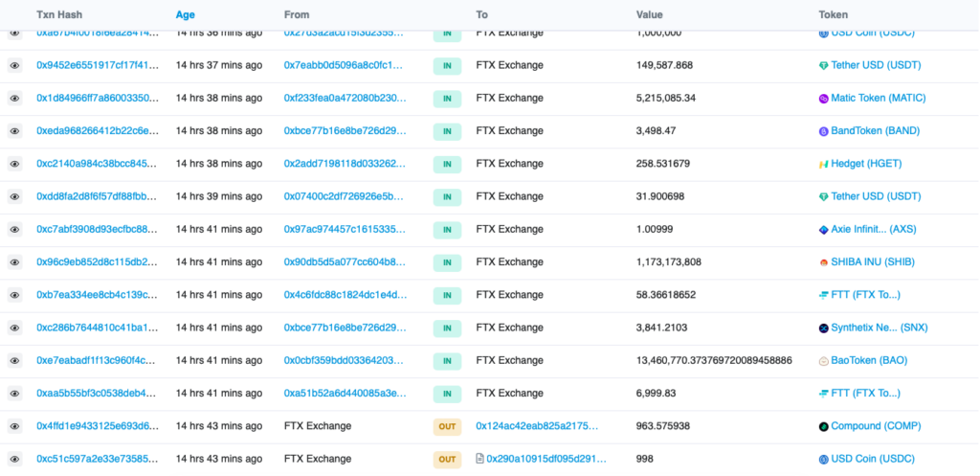Click contract file icon beside 0x290a10915df095d291
This screenshot has height=476, width=980.
pyautogui.click(x=480, y=459)
